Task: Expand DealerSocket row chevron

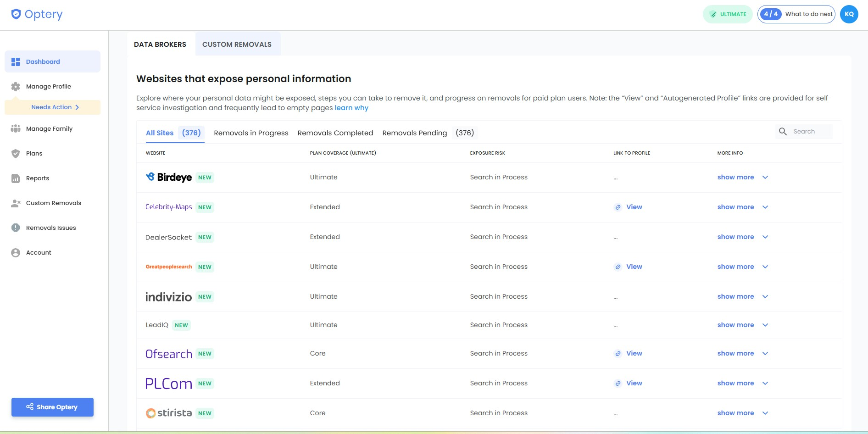Action: pos(765,237)
